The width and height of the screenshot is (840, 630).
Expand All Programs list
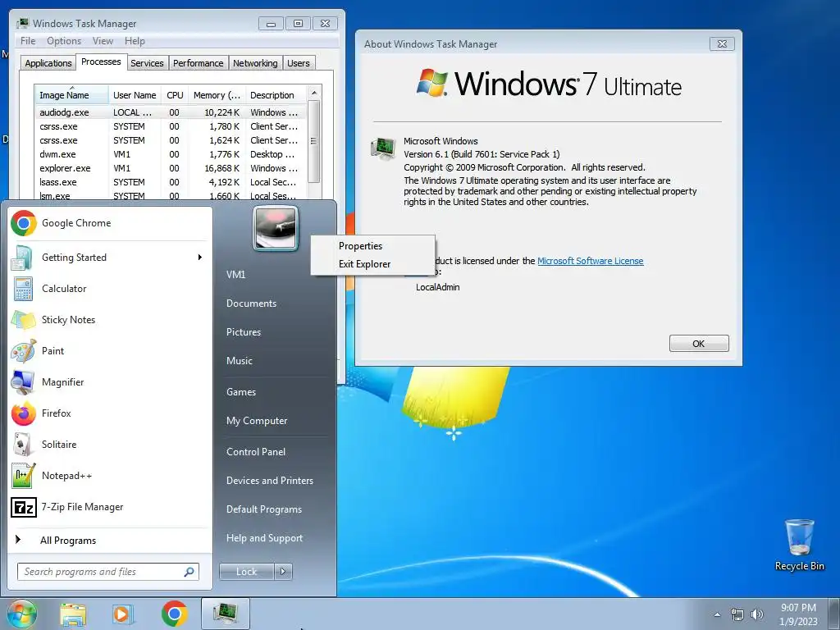click(68, 540)
